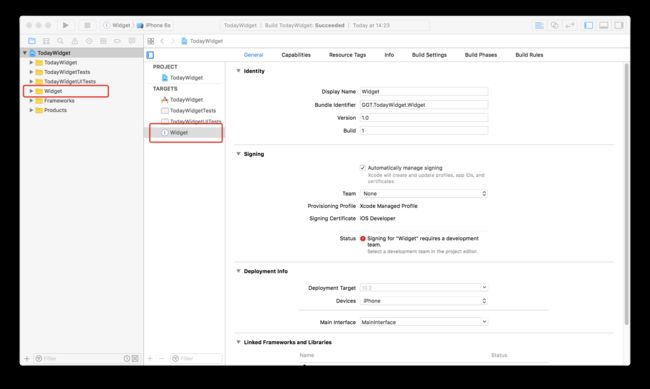This screenshot has width=650, height=389.
Task: Open the Test navigator icon
Action: (89, 41)
